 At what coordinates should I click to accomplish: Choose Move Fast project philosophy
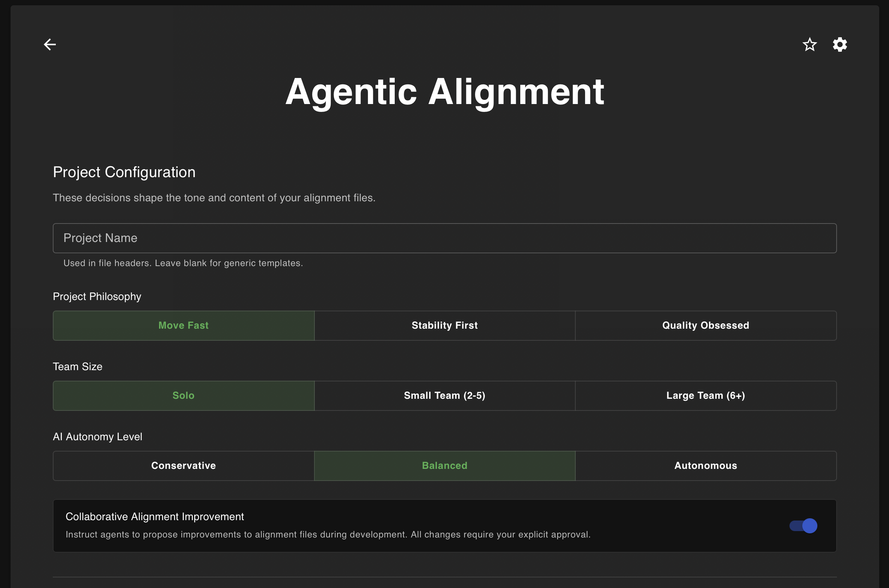tap(183, 325)
